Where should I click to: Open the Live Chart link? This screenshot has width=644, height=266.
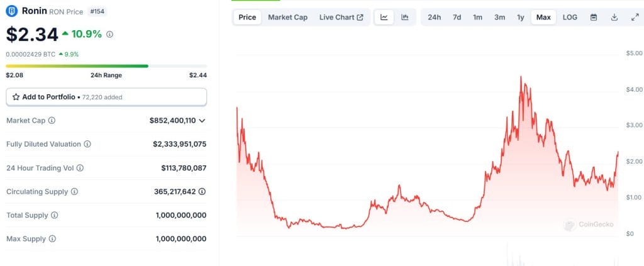[x=341, y=17]
